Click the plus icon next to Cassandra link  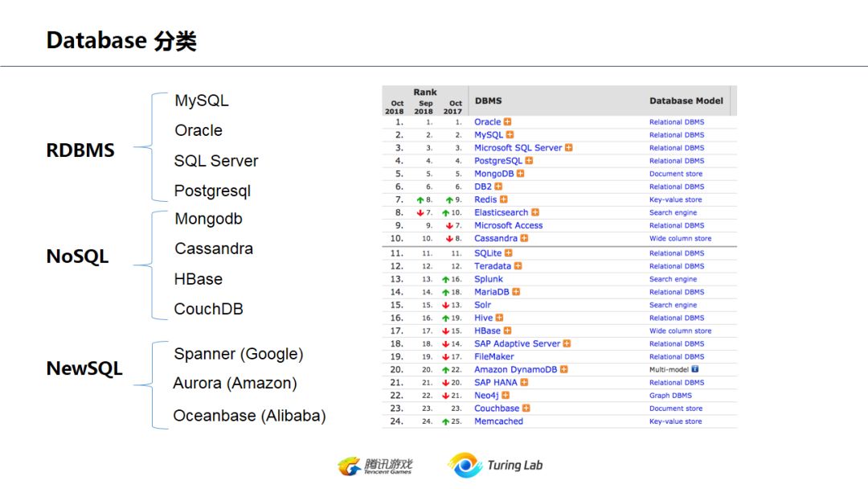(x=524, y=238)
